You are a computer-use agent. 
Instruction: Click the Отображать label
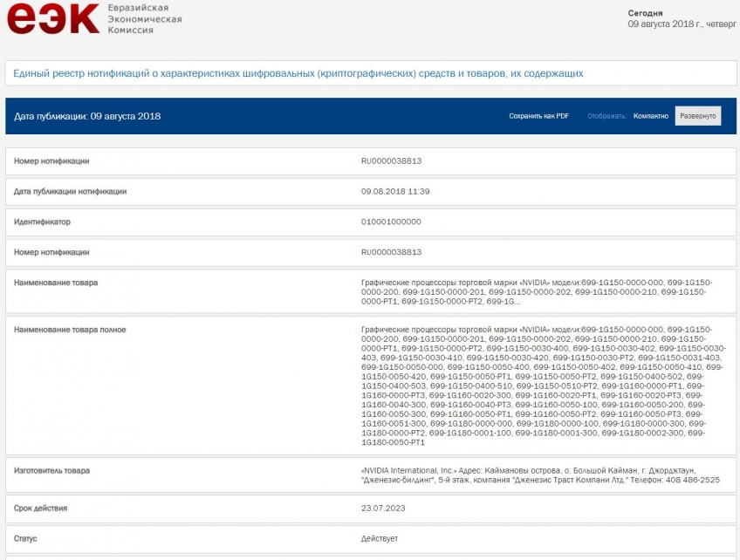pyautogui.click(x=606, y=116)
